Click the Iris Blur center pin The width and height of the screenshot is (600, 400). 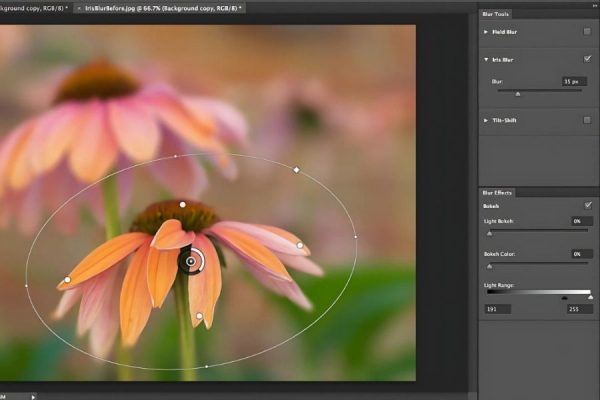[191, 262]
